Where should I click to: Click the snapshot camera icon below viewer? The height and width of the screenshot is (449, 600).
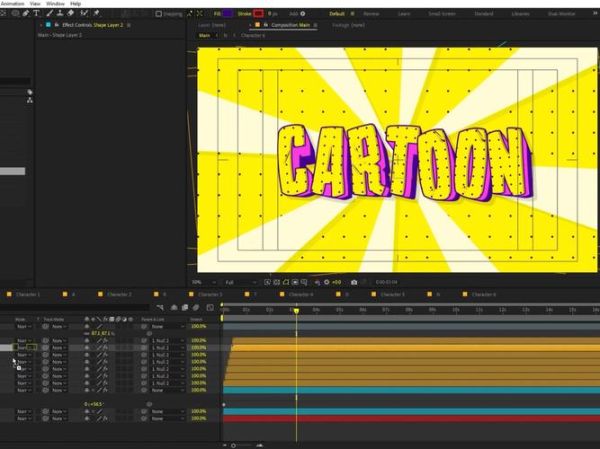(354, 282)
